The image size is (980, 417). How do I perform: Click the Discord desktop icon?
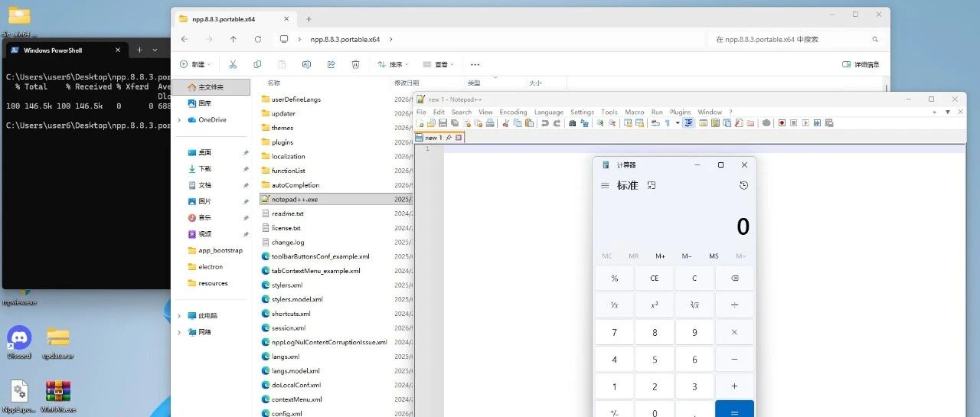(x=19, y=343)
